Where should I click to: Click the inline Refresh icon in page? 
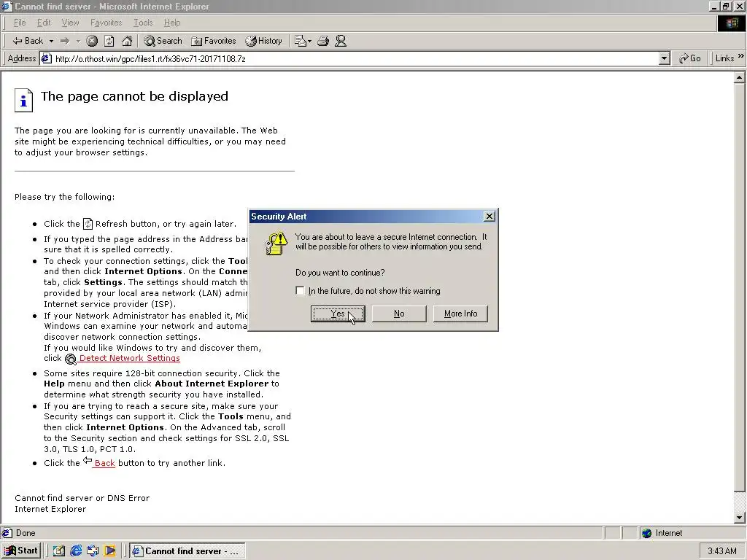point(88,223)
